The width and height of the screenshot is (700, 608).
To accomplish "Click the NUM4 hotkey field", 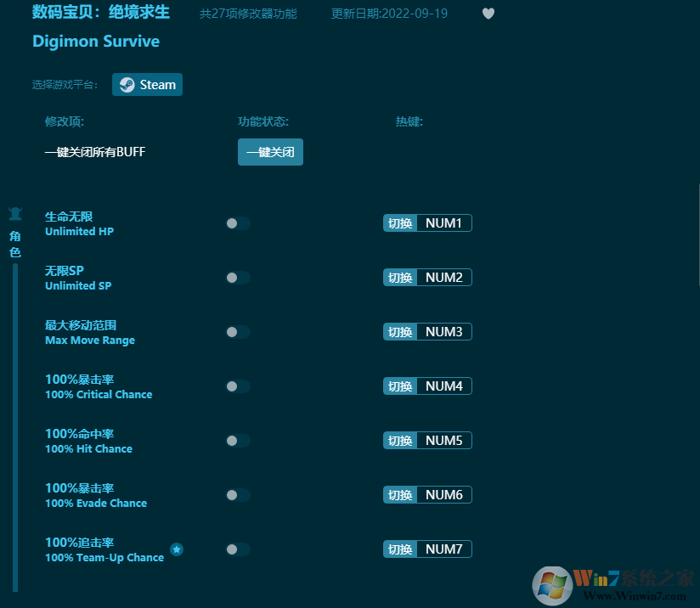I will pyautogui.click(x=444, y=386).
